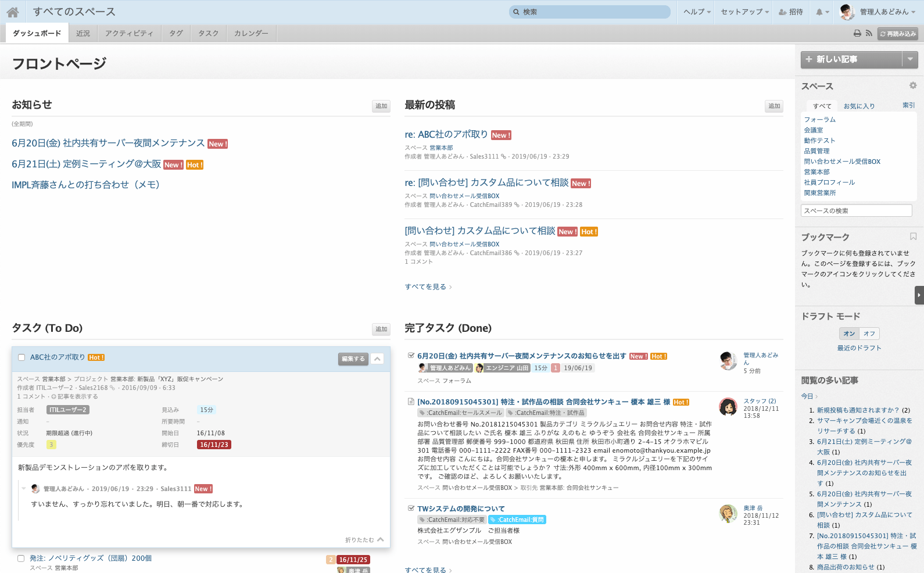Click the print icon
Image resolution: width=924 pixels, height=573 pixels.
click(857, 34)
